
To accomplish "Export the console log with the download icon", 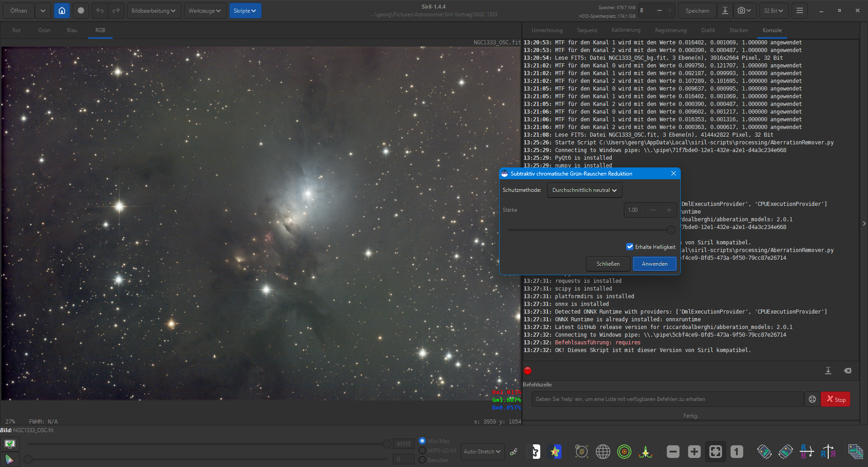I will tap(828, 371).
